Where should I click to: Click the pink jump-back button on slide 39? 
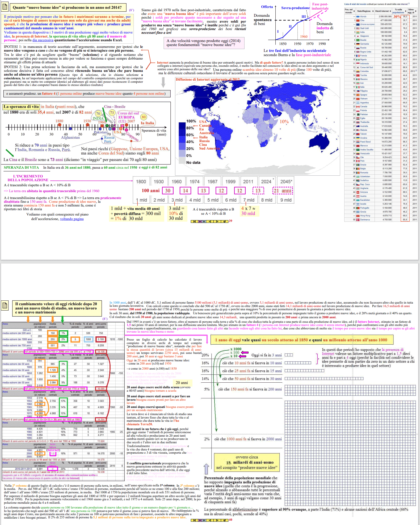click(200, 221)
